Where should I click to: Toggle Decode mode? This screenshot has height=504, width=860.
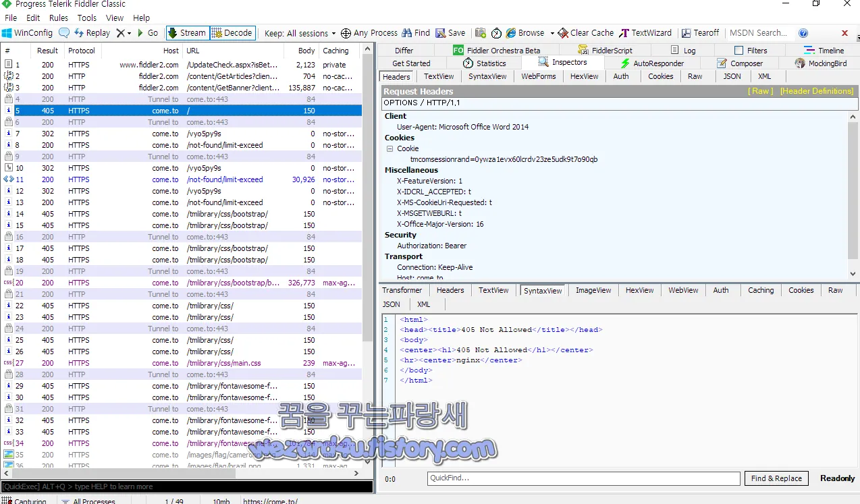point(232,32)
